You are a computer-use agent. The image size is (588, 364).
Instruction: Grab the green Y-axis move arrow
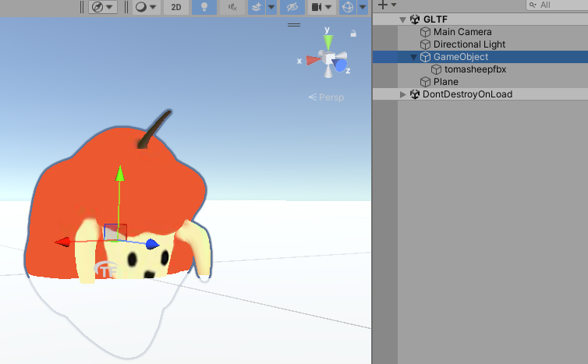(x=120, y=174)
